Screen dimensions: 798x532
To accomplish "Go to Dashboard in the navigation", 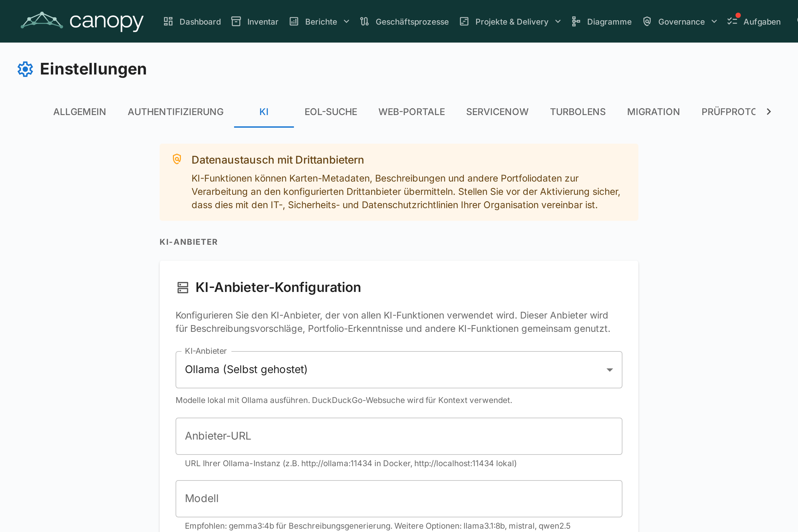I will click(x=193, y=22).
